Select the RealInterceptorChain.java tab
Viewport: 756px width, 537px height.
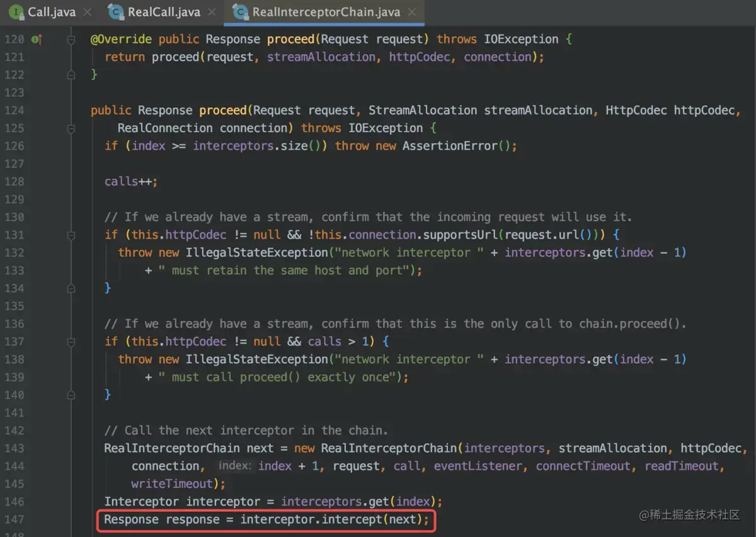[324, 12]
